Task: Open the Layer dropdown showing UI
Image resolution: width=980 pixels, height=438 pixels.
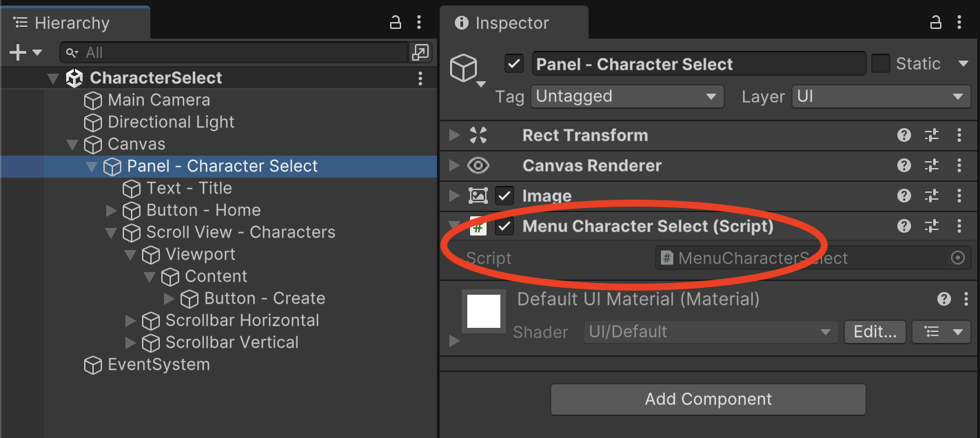Action: click(x=881, y=97)
